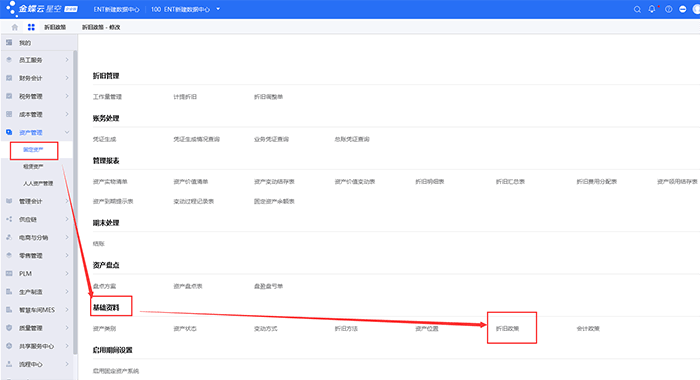Screen dimensions: 700x380
Task: Click the 供应链 sidebar icon
Action: pyautogui.click(x=9, y=219)
